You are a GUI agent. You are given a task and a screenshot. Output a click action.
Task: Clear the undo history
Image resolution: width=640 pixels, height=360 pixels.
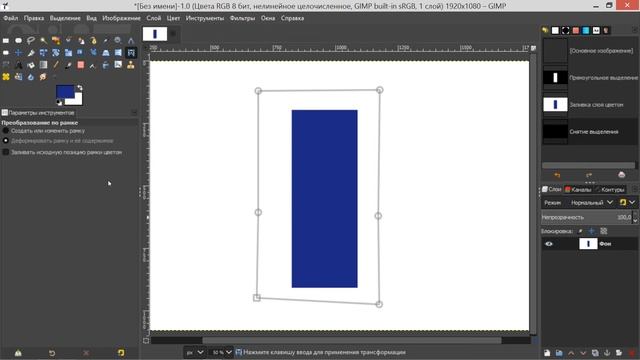[621, 175]
